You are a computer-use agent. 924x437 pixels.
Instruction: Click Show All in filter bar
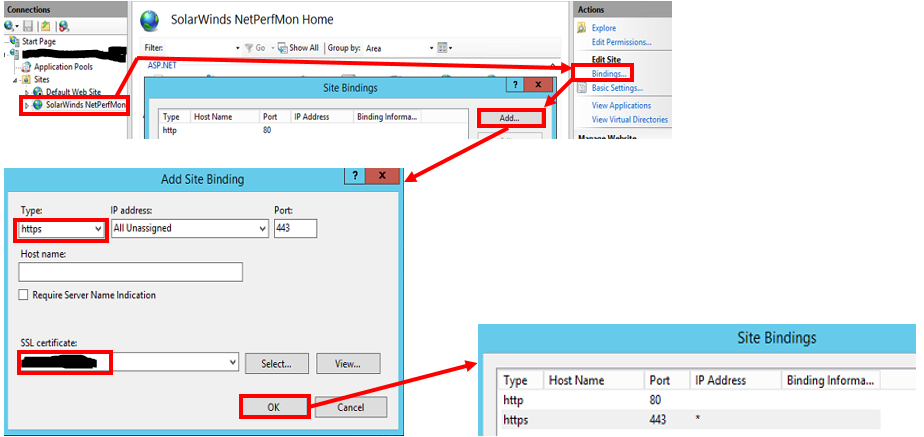[298, 48]
